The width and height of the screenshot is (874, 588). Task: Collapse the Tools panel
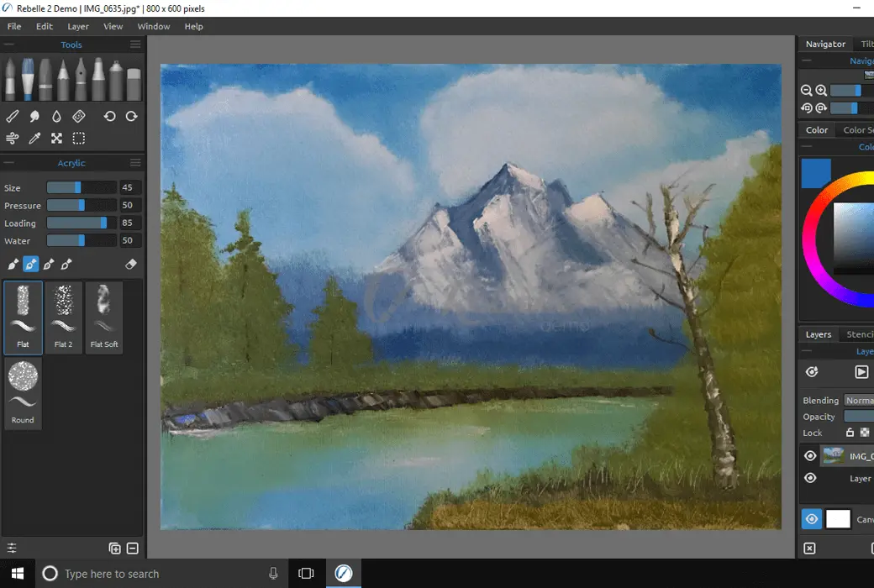pos(9,44)
